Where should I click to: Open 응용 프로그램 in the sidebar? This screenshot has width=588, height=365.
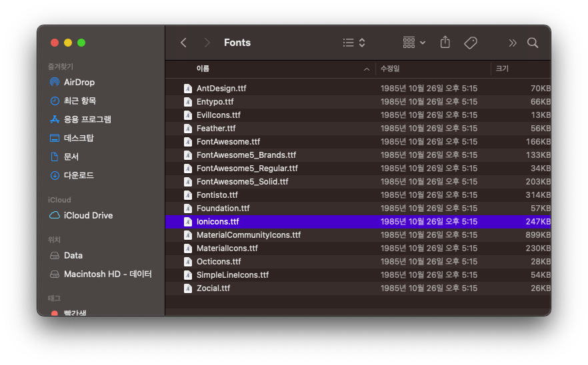tap(87, 119)
